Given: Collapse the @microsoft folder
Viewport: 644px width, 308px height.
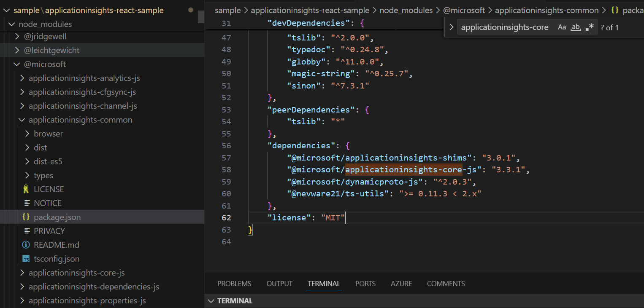Looking at the screenshot, I should (x=17, y=64).
